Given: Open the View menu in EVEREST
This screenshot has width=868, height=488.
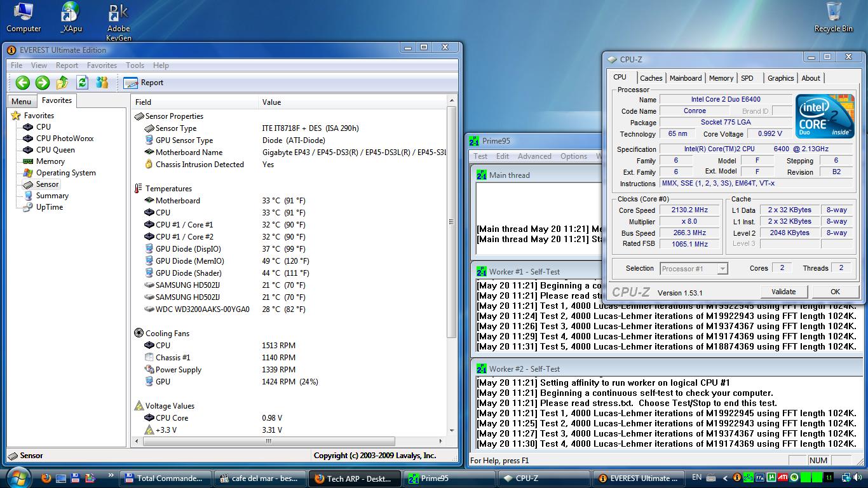Looking at the screenshot, I should (39, 65).
